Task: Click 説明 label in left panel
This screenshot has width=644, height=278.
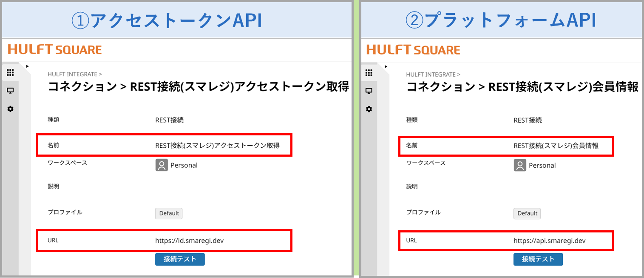Action: tap(53, 186)
